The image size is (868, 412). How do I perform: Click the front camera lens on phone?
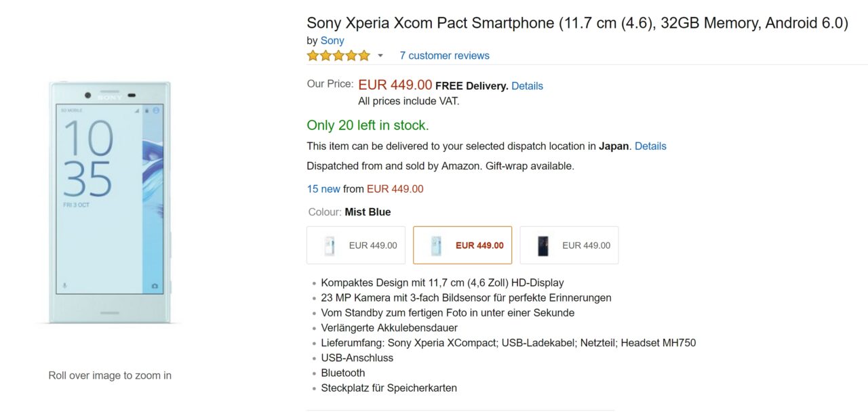(x=88, y=95)
